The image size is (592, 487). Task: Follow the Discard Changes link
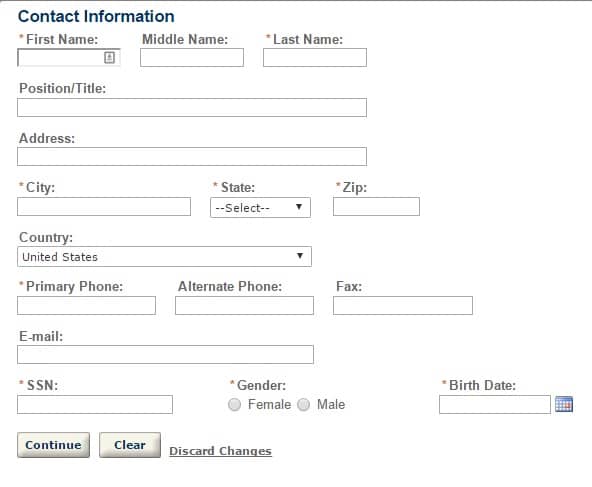[220, 451]
